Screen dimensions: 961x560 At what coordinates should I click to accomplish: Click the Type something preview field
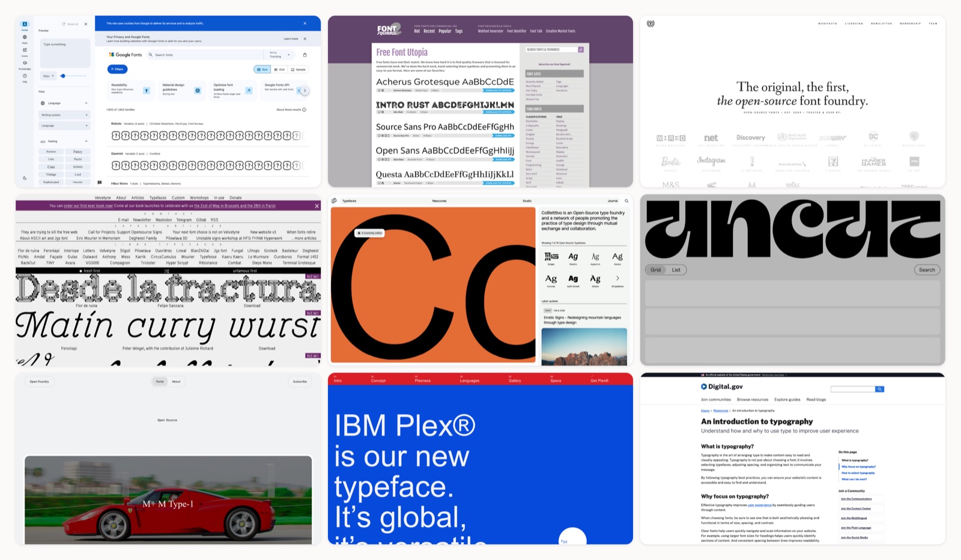tap(64, 53)
